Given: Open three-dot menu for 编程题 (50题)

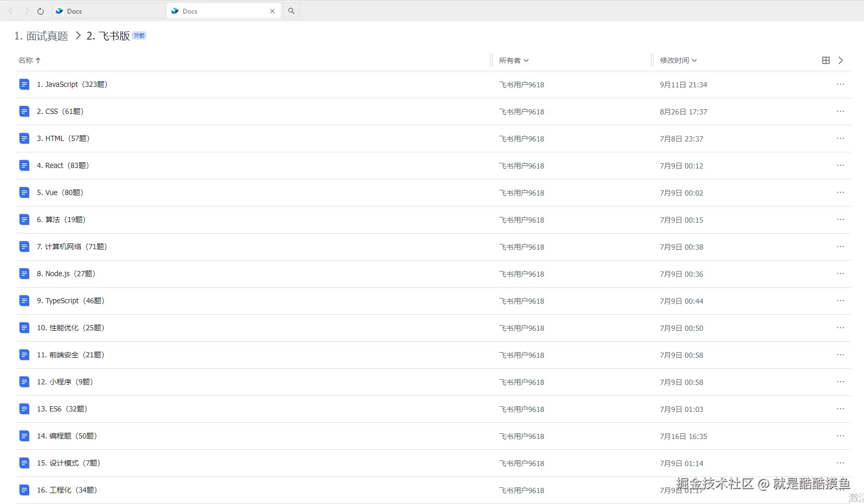Looking at the screenshot, I should point(840,436).
